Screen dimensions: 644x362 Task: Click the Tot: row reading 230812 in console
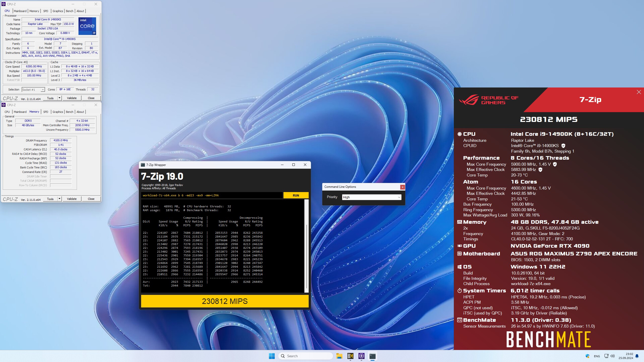(173, 286)
